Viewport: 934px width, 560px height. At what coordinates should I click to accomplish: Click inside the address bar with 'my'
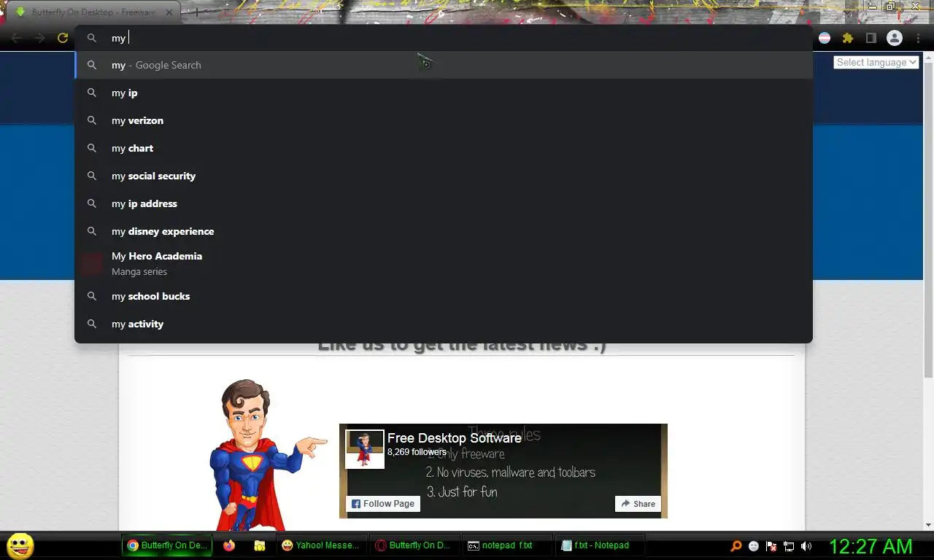(444, 38)
